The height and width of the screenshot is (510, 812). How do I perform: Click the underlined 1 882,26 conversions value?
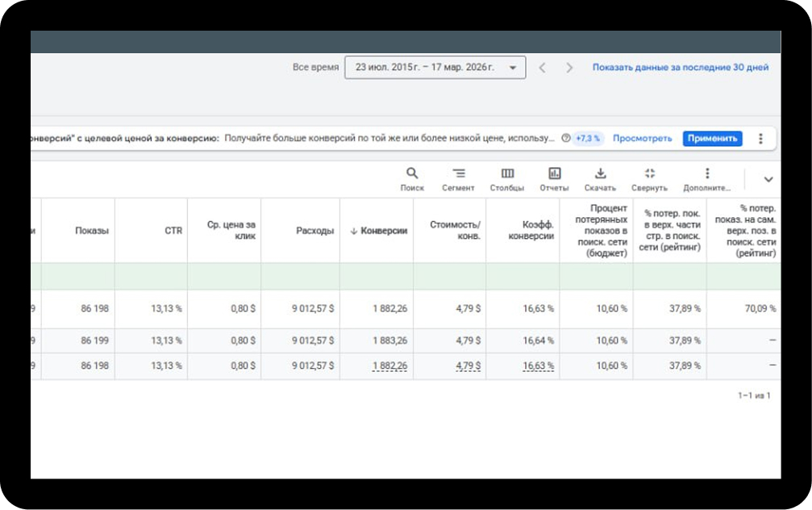click(x=389, y=366)
